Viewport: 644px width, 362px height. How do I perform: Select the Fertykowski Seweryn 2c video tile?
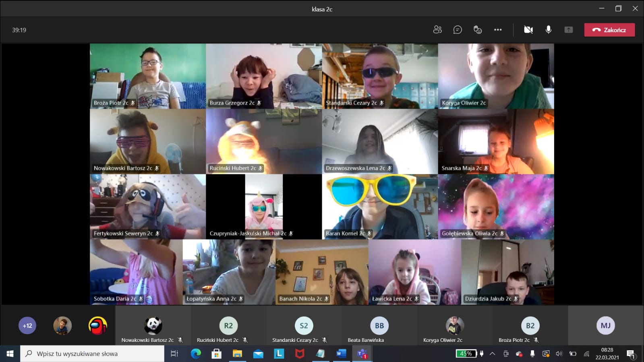click(148, 207)
